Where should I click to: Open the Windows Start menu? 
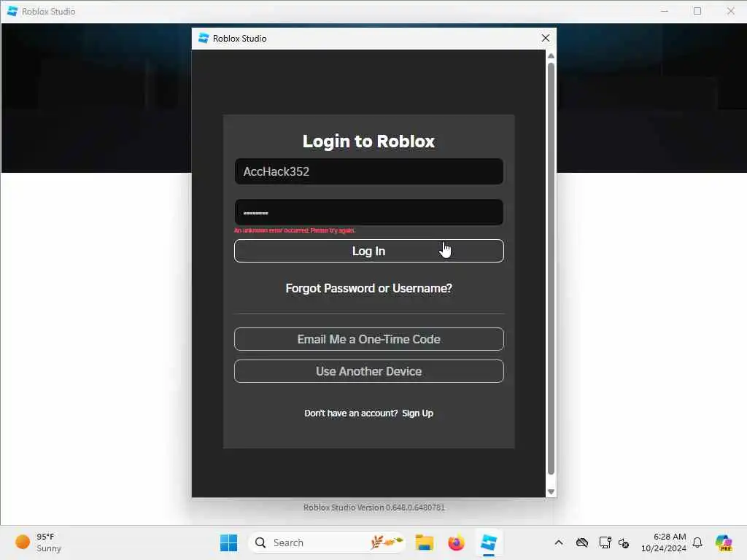pos(228,542)
